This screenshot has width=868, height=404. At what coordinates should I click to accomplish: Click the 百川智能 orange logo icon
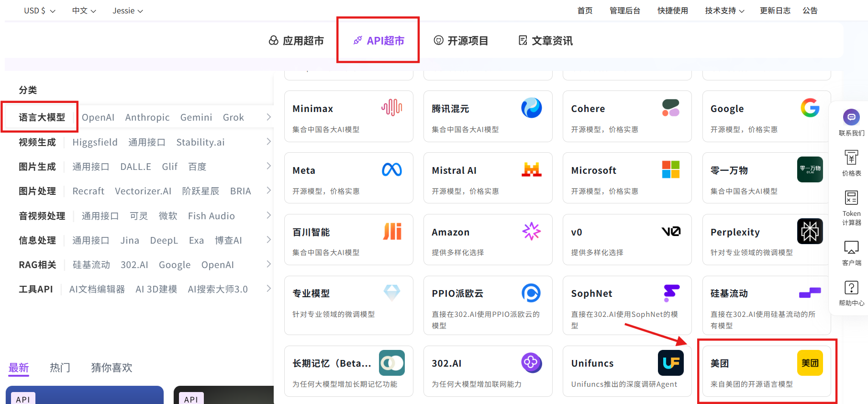click(392, 231)
